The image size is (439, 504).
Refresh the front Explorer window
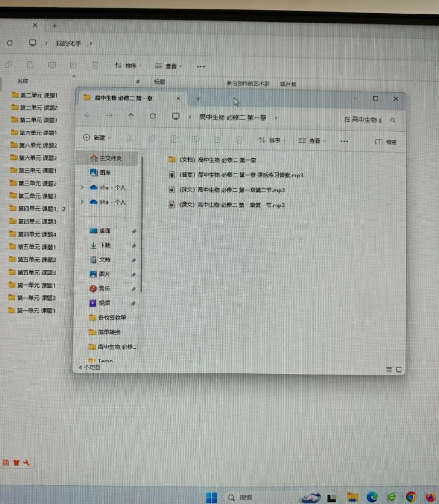click(x=153, y=116)
